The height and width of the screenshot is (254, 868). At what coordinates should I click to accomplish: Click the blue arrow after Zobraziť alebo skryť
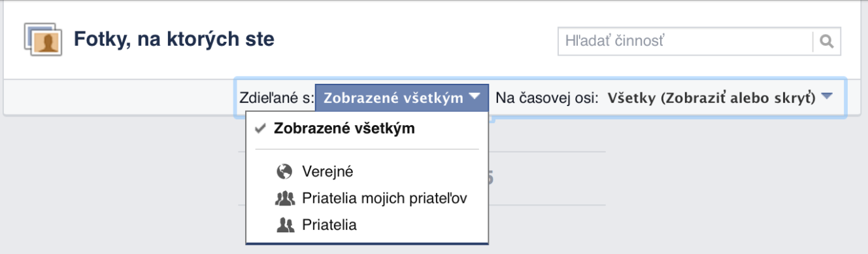pyautogui.click(x=827, y=97)
